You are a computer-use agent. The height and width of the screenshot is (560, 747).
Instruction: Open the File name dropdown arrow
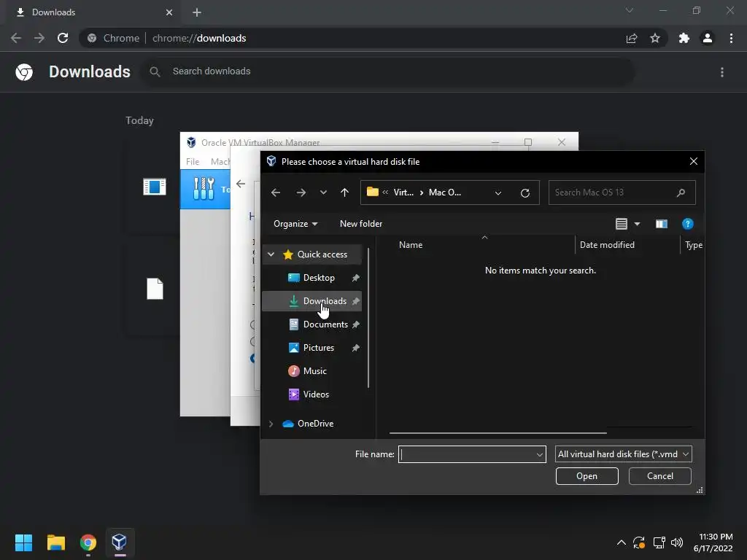pyautogui.click(x=540, y=454)
